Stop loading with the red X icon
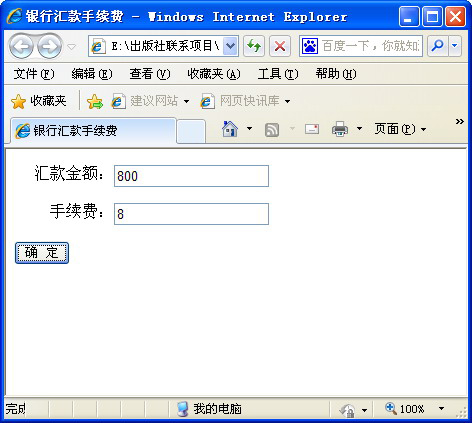 click(280, 46)
